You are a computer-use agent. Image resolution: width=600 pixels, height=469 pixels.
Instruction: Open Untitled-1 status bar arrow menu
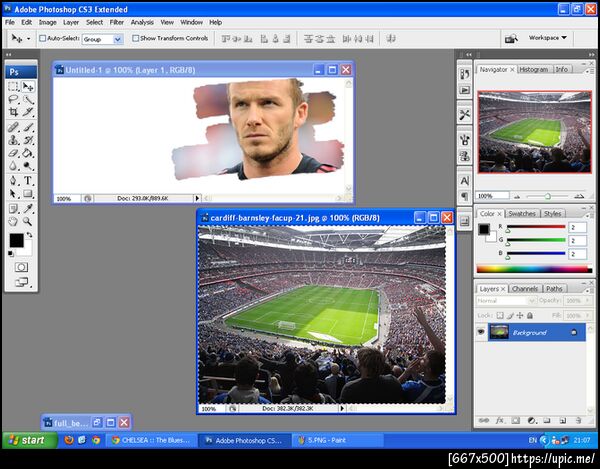tap(197, 198)
